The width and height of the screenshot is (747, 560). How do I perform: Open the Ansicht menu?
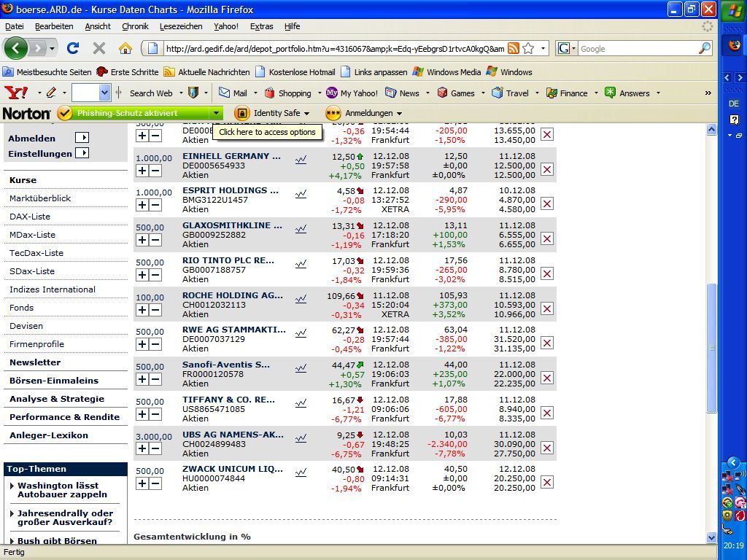point(98,26)
